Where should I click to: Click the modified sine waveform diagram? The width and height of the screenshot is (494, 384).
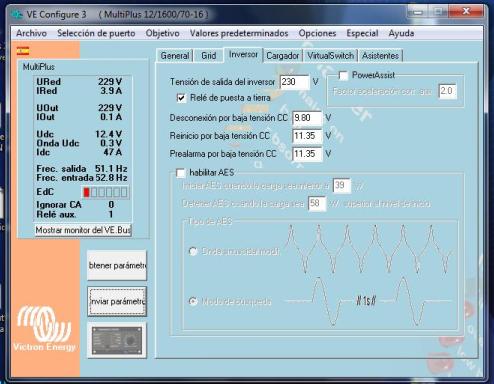click(x=368, y=249)
